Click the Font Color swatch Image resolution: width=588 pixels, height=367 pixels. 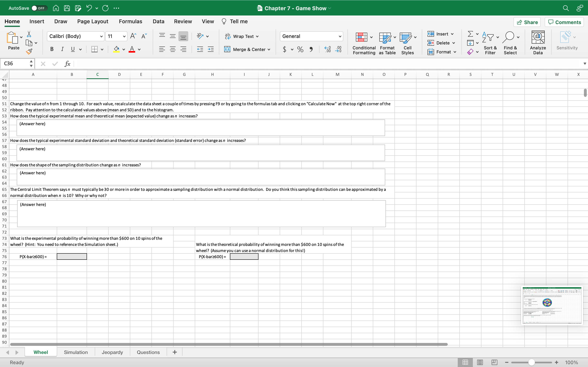(132, 52)
